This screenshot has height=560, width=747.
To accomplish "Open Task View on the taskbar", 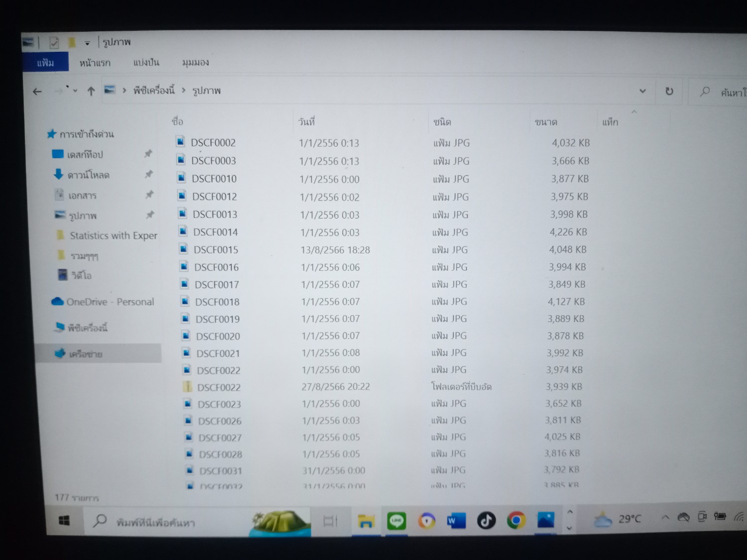I will coord(330,521).
